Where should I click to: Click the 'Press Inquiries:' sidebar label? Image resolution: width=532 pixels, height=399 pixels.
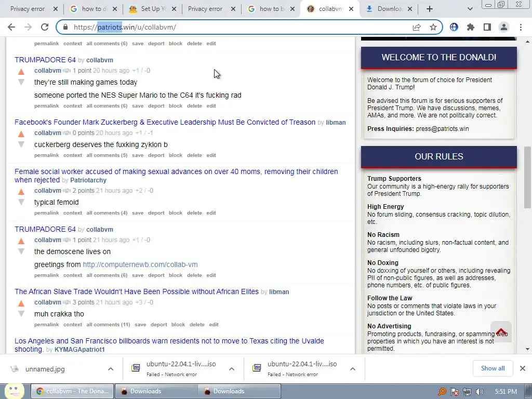[x=391, y=129]
